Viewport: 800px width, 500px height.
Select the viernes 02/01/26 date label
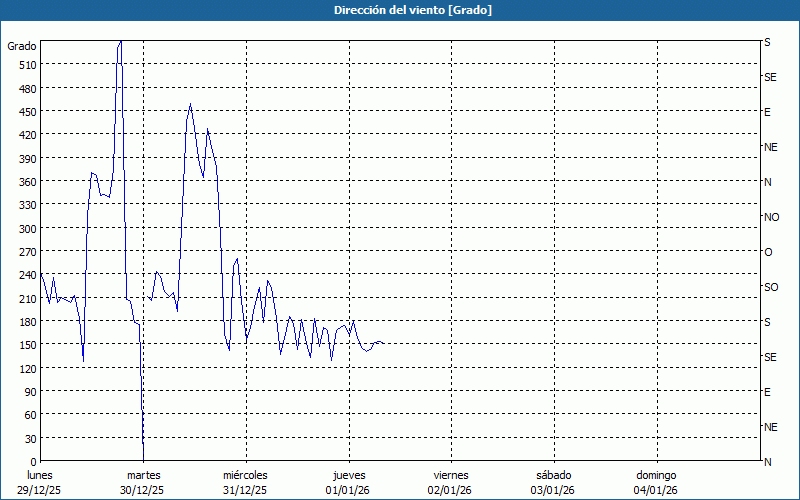(x=451, y=483)
